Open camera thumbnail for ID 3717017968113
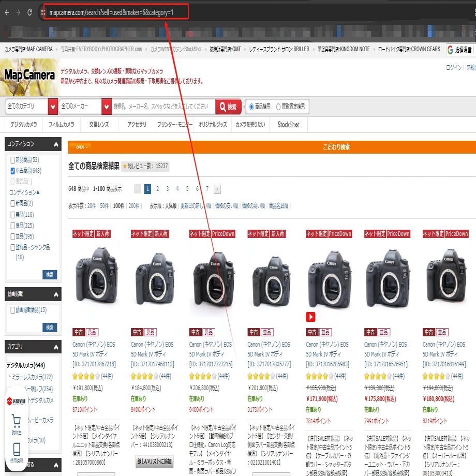This screenshot has width=476, height=476. (x=154, y=279)
